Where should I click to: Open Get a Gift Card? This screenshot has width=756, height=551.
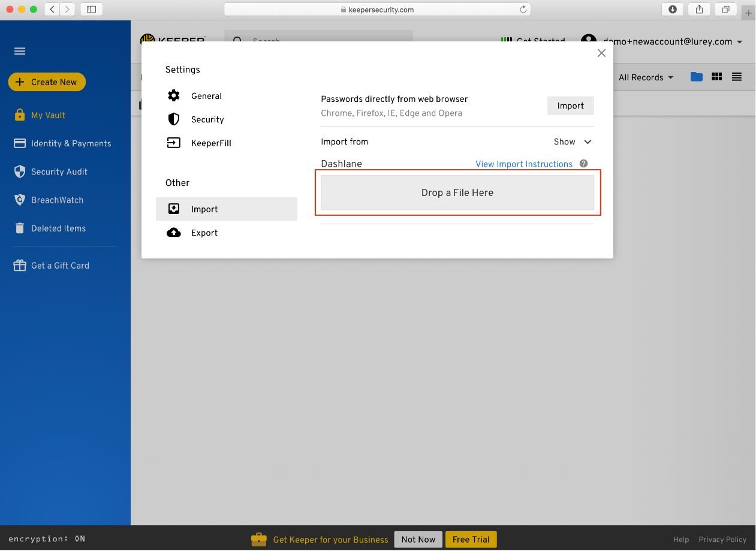pos(60,266)
